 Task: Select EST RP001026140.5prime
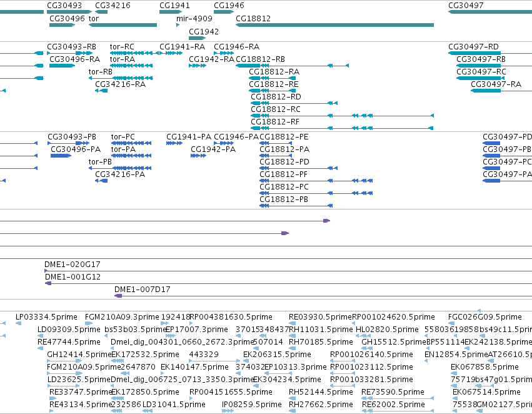point(371,355)
